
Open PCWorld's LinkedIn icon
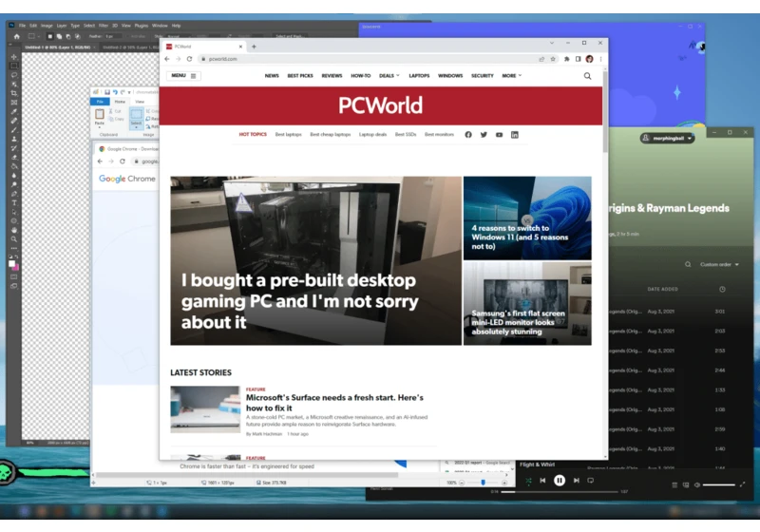click(515, 135)
